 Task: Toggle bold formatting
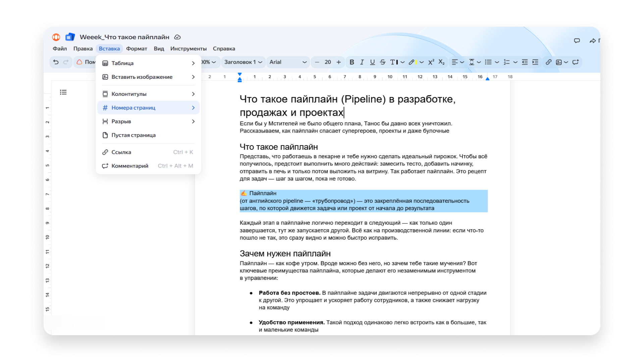pyautogui.click(x=352, y=62)
